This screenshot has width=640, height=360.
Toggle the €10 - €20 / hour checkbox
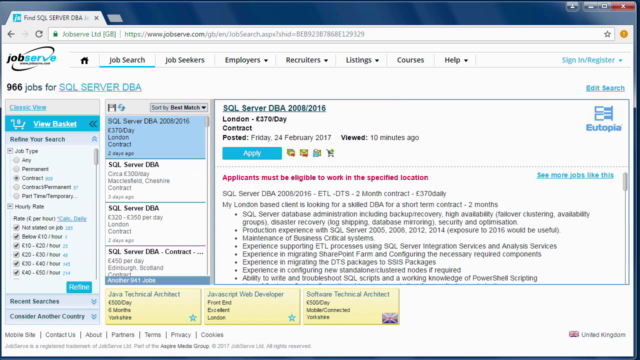[x=16, y=246]
